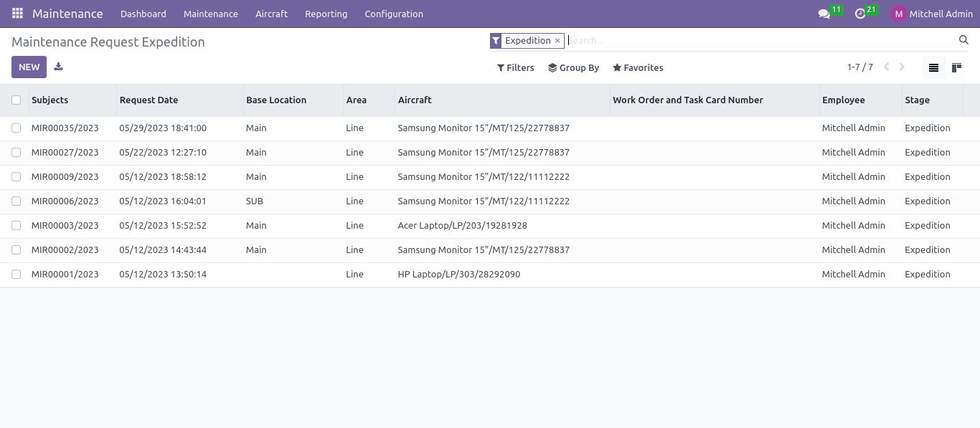This screenshot has width=980, height=428.
Task: Click date 05/12/2023 18:58:12
Action: [x=163, y=176]
